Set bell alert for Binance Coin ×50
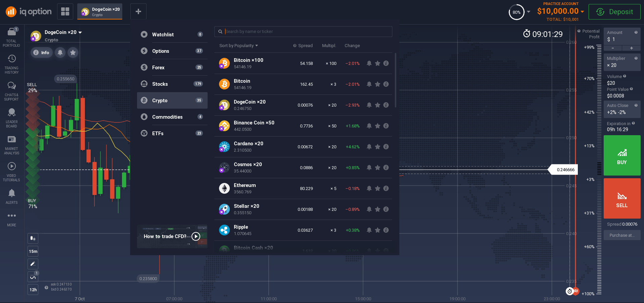The image size is (644, 303). click(369, 126)
